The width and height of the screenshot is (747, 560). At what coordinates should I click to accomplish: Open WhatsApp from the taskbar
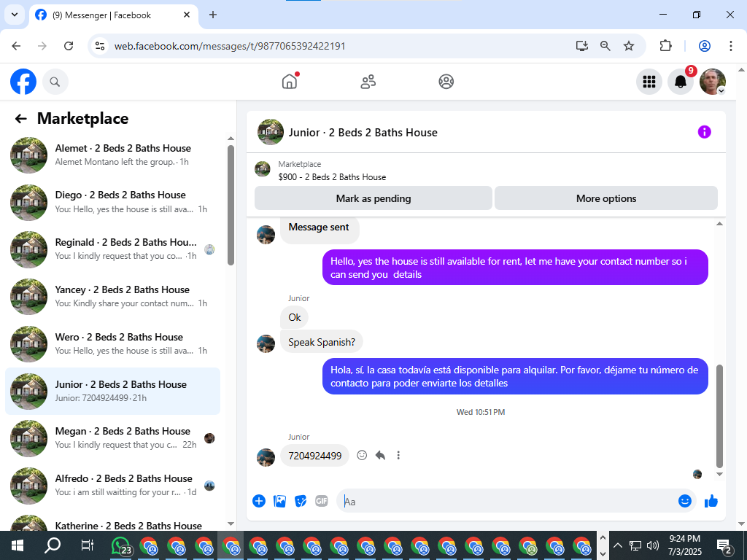[x=120, y=545]
